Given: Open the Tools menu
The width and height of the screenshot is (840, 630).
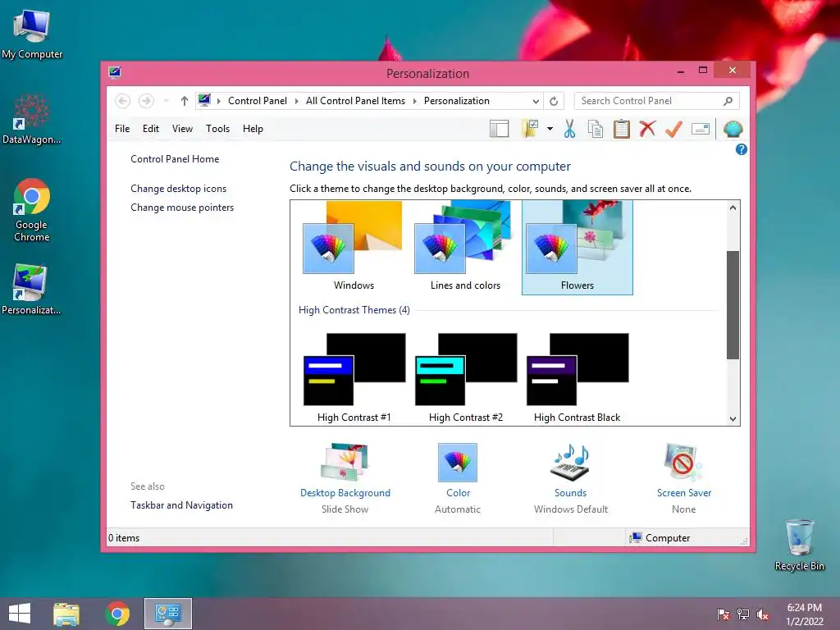Looking at the screenshot, I should point(217,129).
